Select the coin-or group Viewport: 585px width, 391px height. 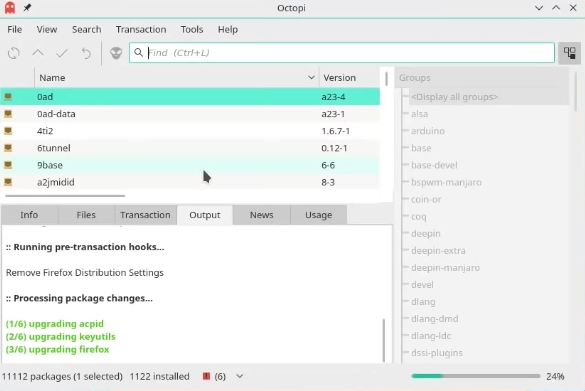click(426, 199)
